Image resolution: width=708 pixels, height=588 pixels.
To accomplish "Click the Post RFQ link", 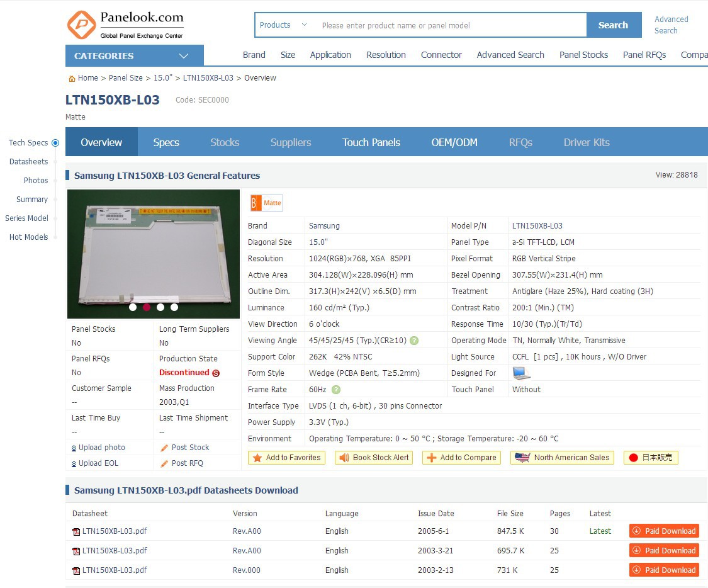I will click(182, 463).
